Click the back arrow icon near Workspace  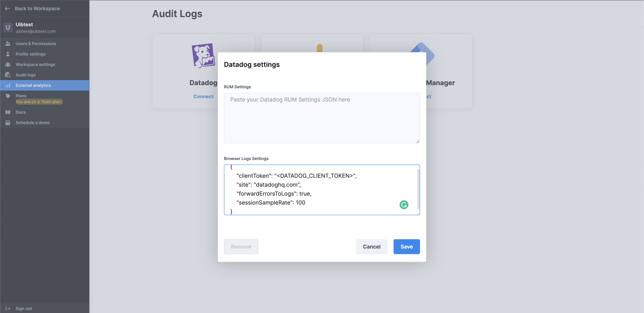point(7,9)
